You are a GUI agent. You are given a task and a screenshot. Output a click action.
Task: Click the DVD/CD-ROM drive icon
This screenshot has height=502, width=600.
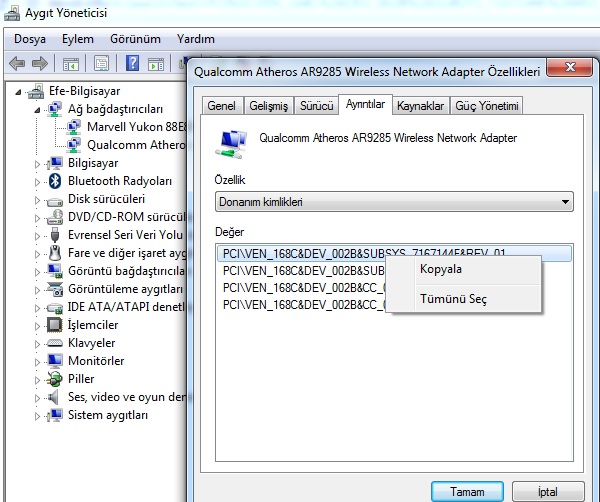[55, 217]
